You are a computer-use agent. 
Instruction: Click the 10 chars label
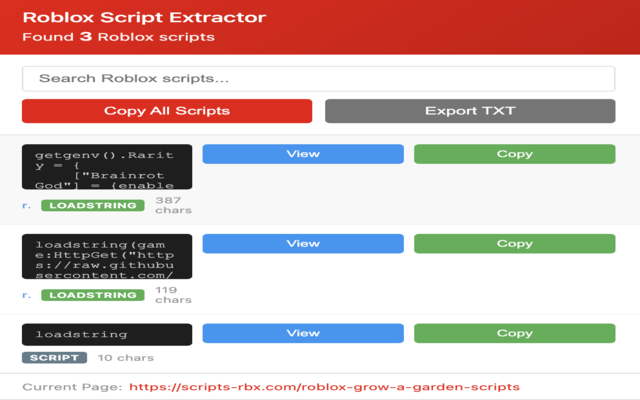pos(126,358)
